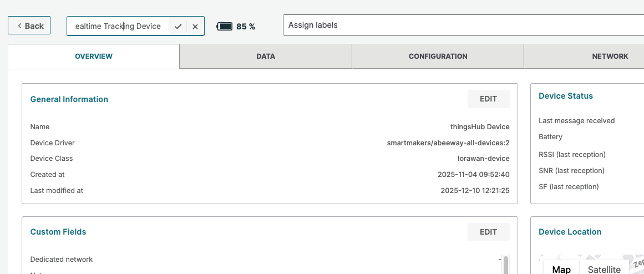Open the Data tab
The width and height of the screenshot is (644, 274).
(x=266, y=56)
